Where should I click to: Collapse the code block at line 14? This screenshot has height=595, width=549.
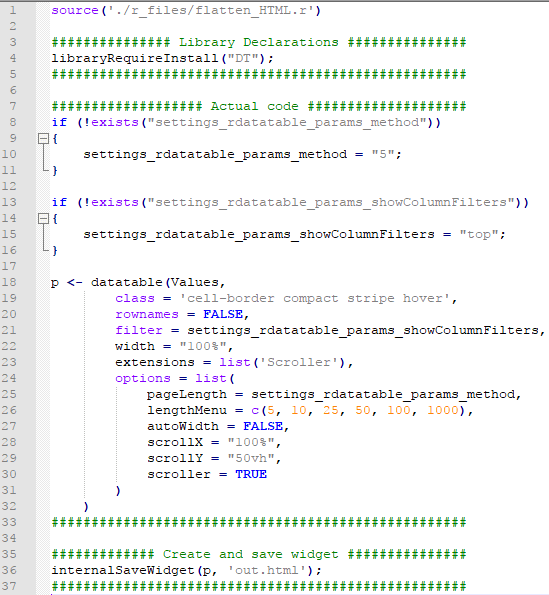click(44, 218)
